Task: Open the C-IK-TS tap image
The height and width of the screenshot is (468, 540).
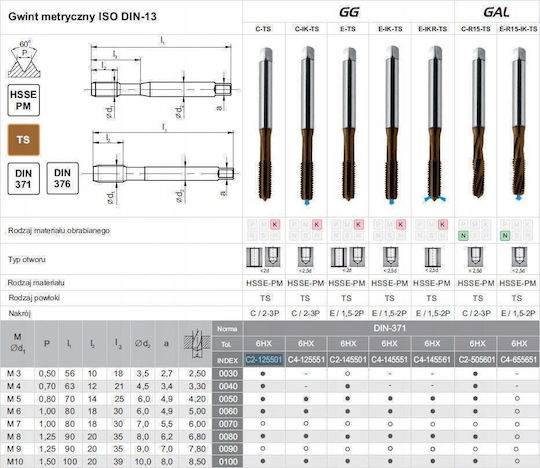Action: [307, 126]
